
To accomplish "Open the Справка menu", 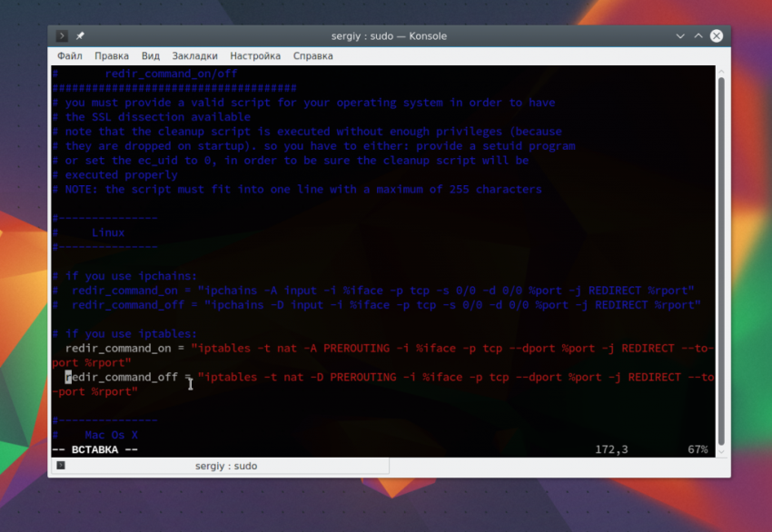I will click(312, 55).
